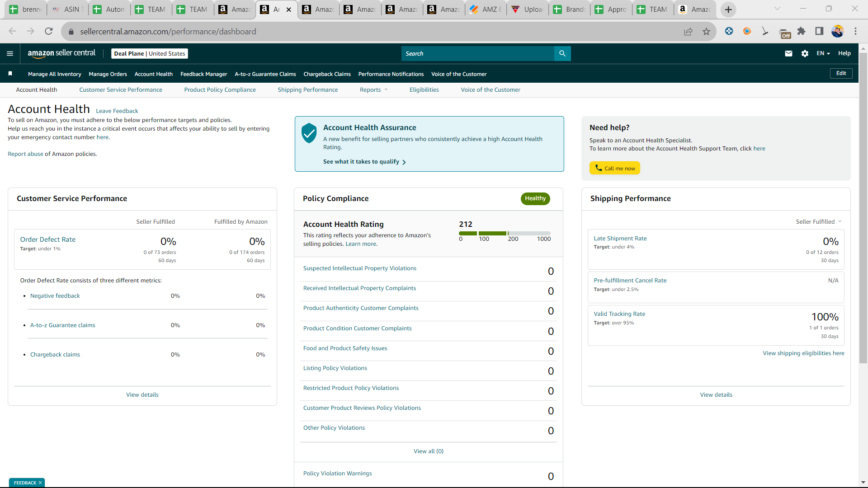Viewport: 868px width, 488px height.
Task: Open the Valid Tracking Rate link
Action: click(619, 314)
